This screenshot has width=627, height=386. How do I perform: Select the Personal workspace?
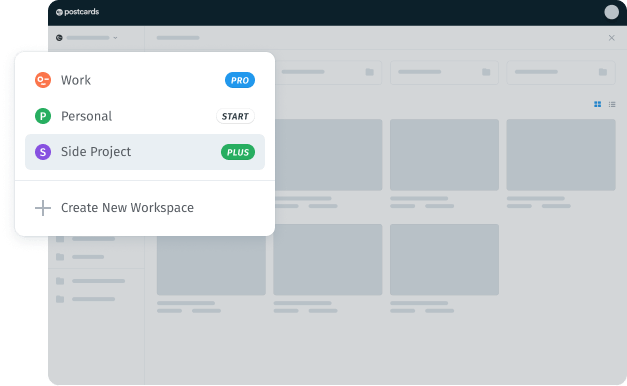[x=145, y=116]
